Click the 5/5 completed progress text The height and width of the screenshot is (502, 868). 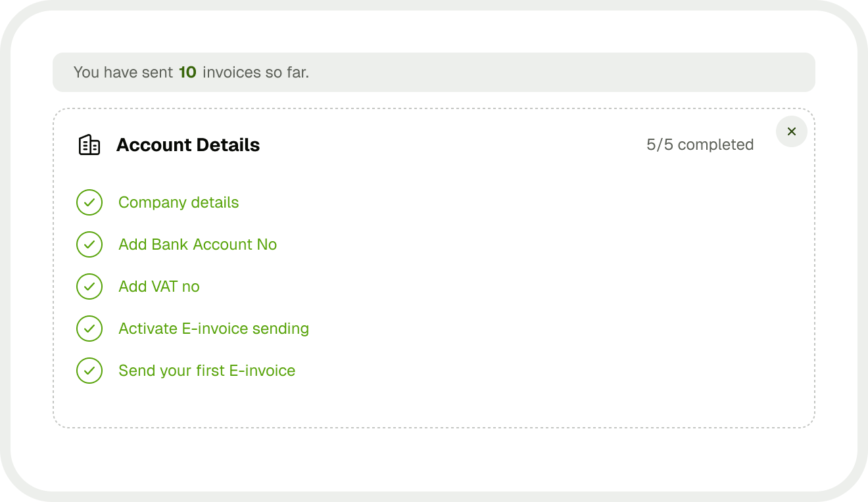[700, 145]
